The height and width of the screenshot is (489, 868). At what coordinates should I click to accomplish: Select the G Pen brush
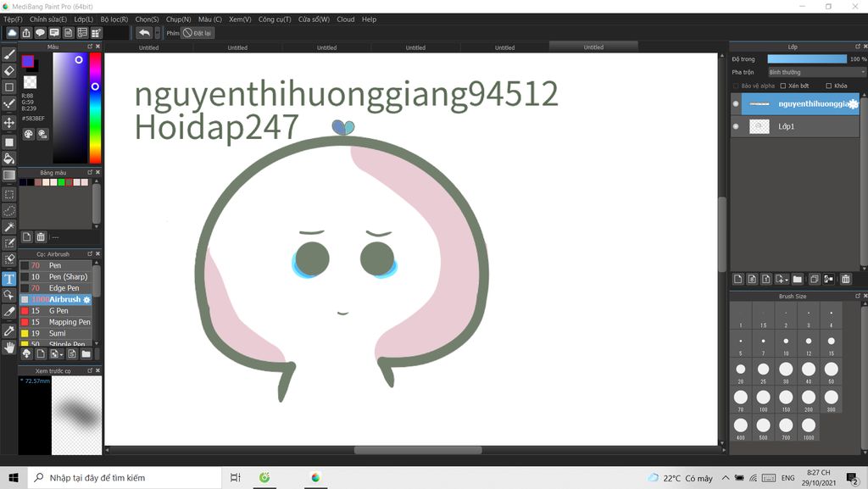(x=55, y=311)
